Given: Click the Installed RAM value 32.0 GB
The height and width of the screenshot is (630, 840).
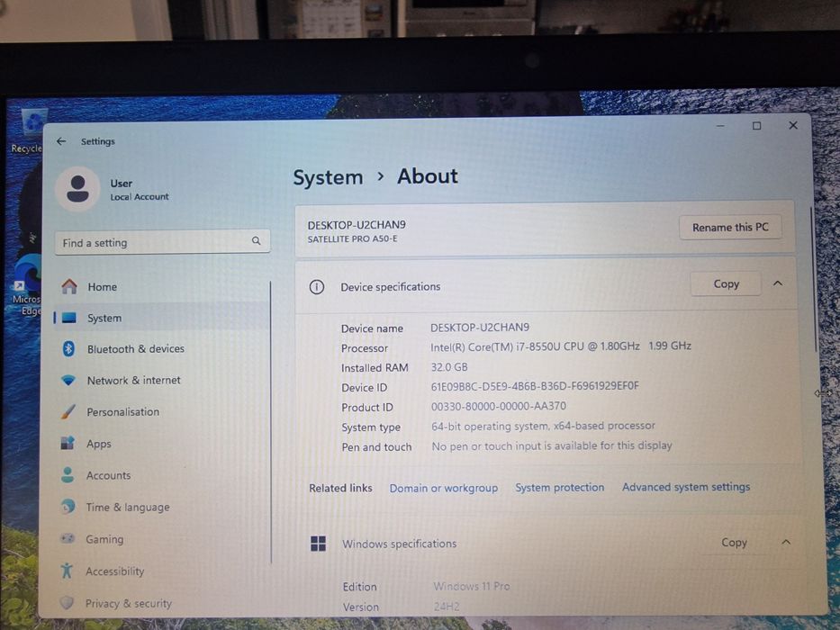Looking at the screenshot, I should [449, 367].
